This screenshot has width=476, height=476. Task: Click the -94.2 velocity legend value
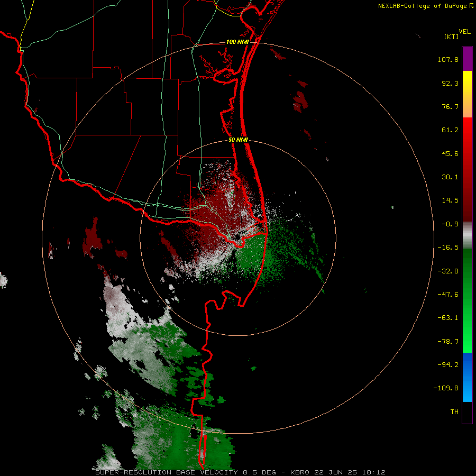tap(448, 364)
